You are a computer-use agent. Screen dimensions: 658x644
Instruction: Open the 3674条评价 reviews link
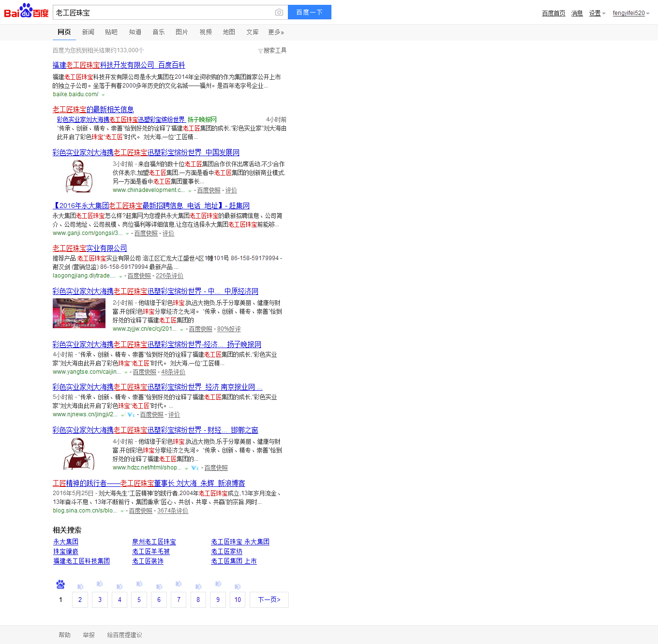pos(173,511)
